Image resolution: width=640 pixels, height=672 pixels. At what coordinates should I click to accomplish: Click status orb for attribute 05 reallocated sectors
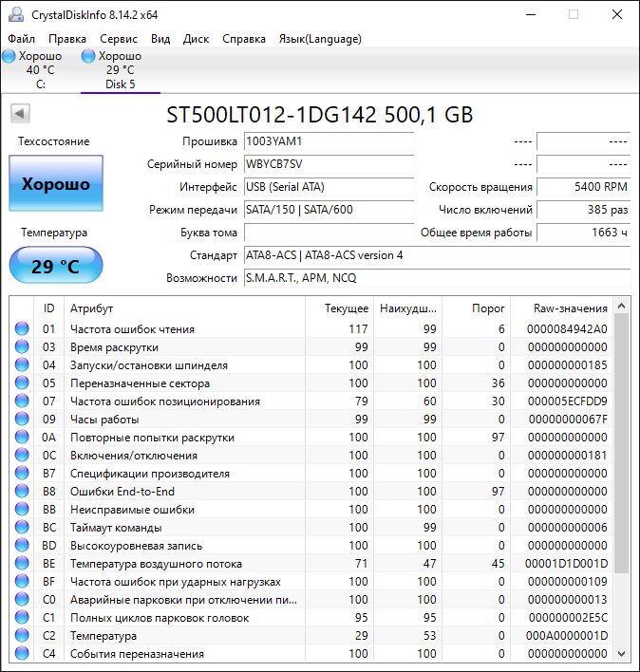coord(21,383)
